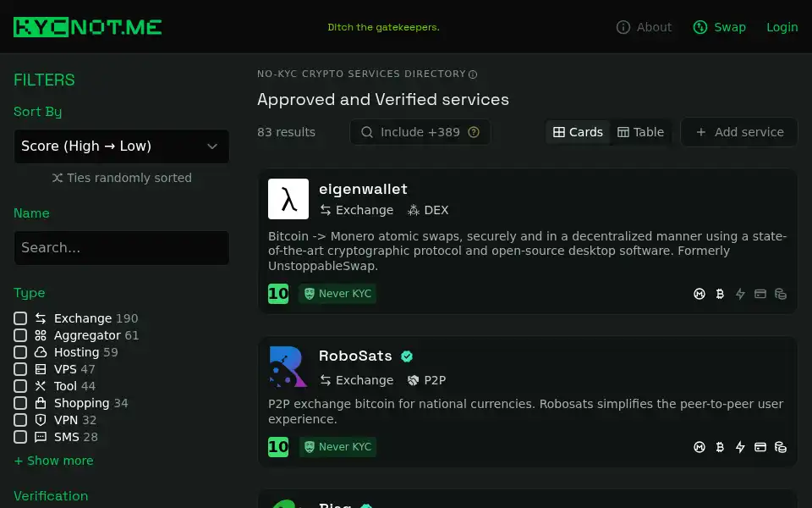Click the Ditch the gatekeepers tagline
The image size is (812, 508).
[383, 27]
